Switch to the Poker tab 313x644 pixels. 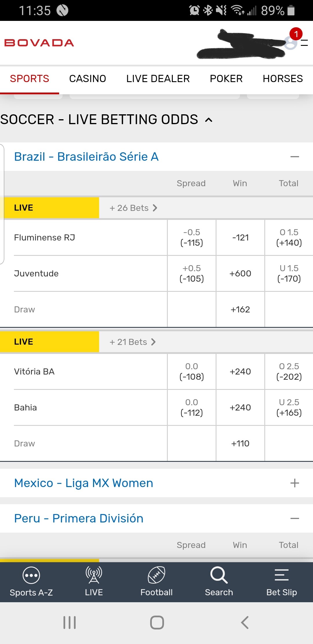click(x=226, y=79)
